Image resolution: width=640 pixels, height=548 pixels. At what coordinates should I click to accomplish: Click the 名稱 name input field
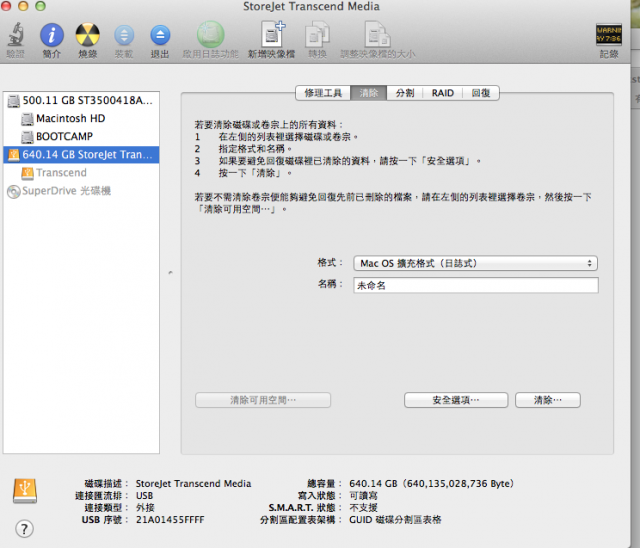pyautogui.click(x=476, y=285)
